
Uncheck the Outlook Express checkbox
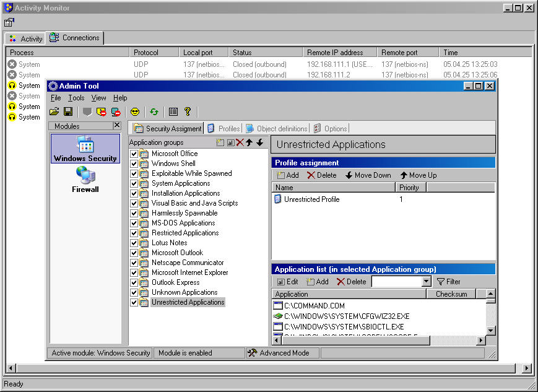point(134,282)
